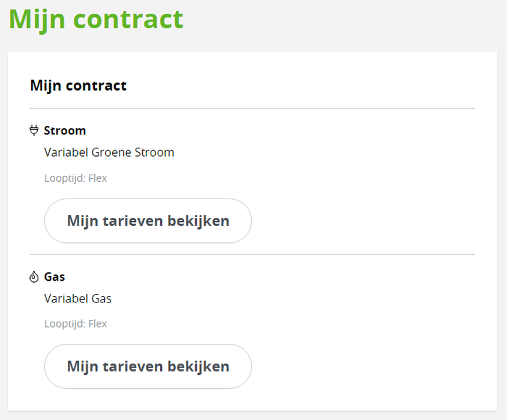This screenshot has height=420, width=507.
Task: Click the word bekijken on the Stroom button
Action: 199,221
